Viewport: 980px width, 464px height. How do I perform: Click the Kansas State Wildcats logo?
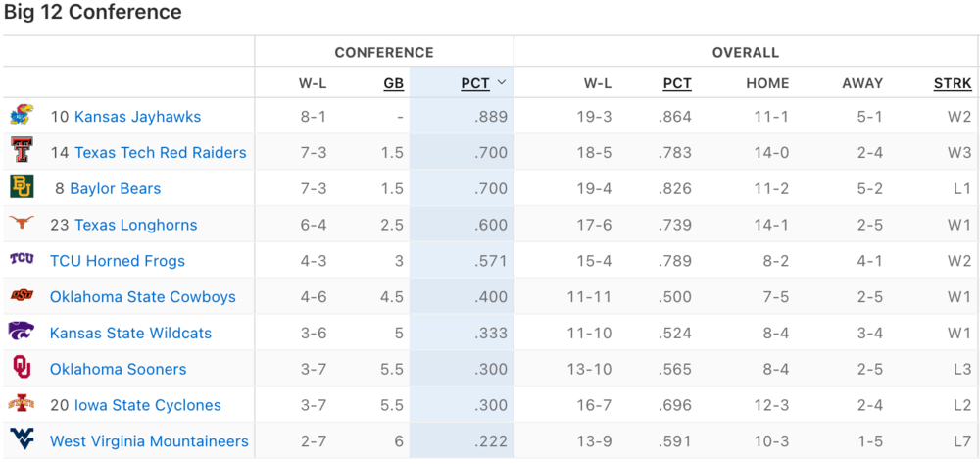pyautogui.click(x=22, y=333)
